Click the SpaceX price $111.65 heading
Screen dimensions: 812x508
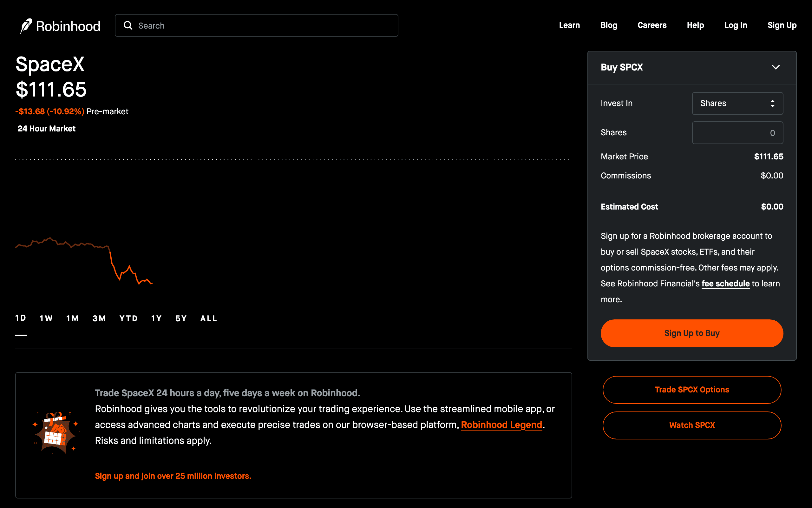click(x=51, y=89)
